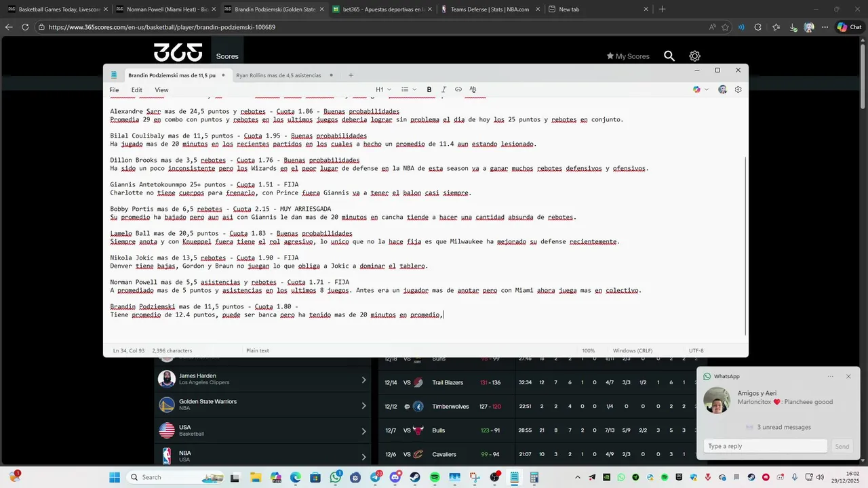Add this page to favorites star
Image resolution: width=868 pixels, height=488 pixels.
tap(725, 27)
